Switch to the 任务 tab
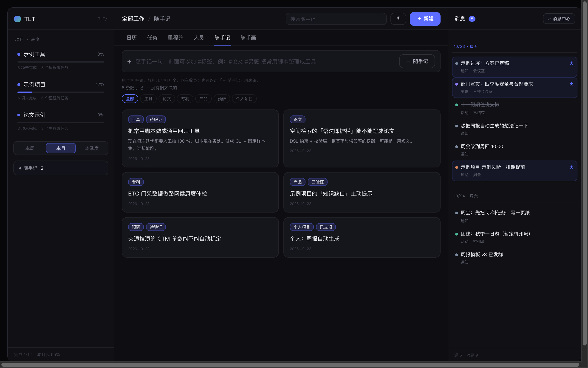Image resolution: width=588 pixels, height=368 pixels. 152,38
